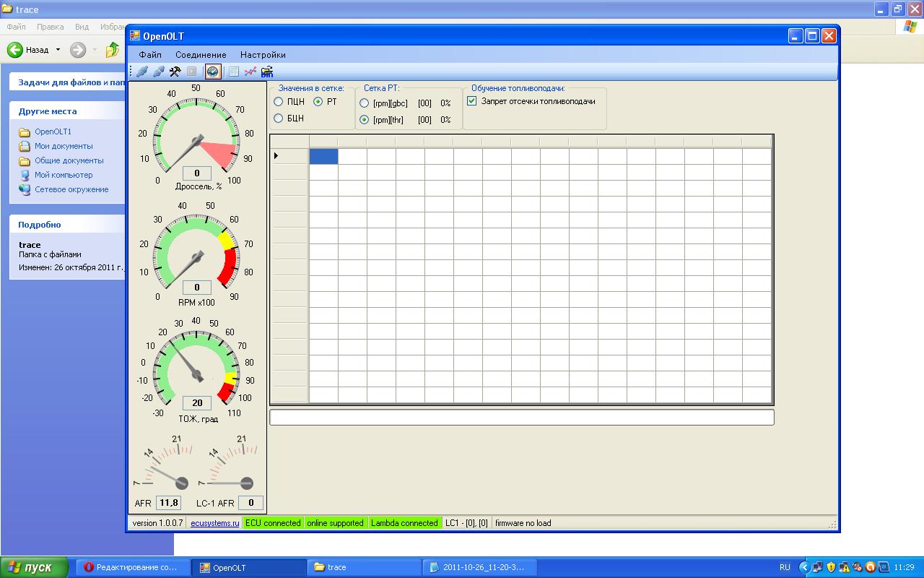Click the orange circular tray icon
Viewport: 924px width, 578px height.
click(871, 567)
